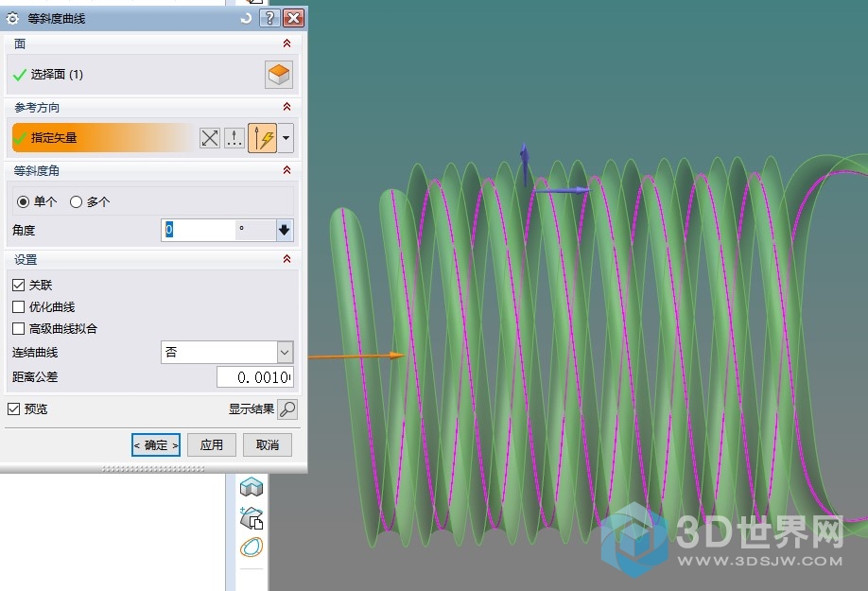The image size is (868, 591).
Task: Click the sidebar curve ellipse icon
Action: [252, 548]
